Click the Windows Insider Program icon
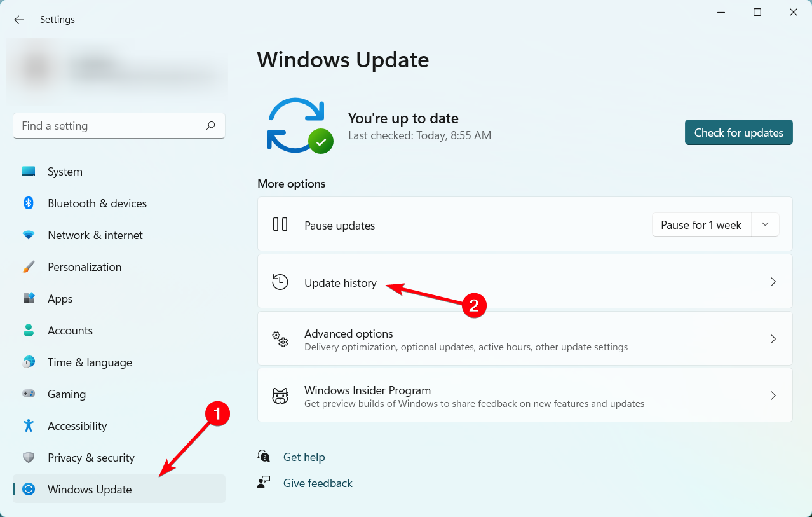Screen dimensions: 812x517 click(x=280, y=396)
